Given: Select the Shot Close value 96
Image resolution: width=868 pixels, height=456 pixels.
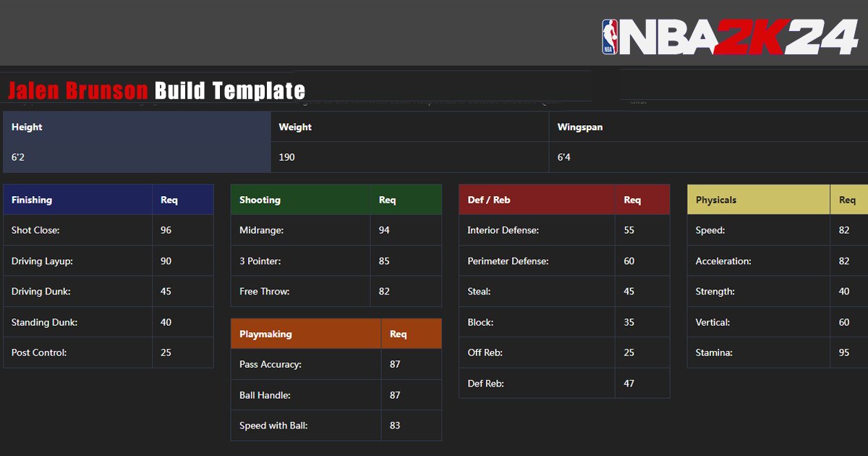Looking at the screenshot, I should click(x=166, y=230).
